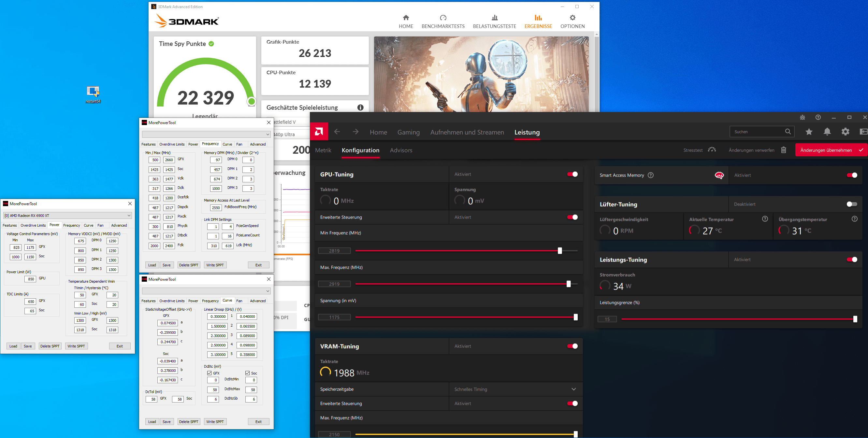Image resolution: width=868 pixels, height=438 pixels.
Task: Open OPTIONEN gear icon in 3DMark
Action: coord(572,18)
